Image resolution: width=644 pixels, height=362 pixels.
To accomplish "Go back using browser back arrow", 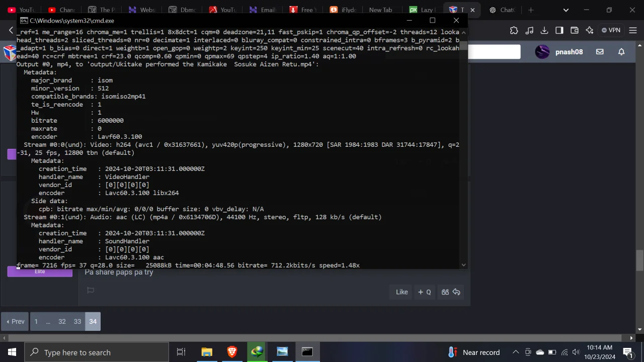I will [11, 31].
